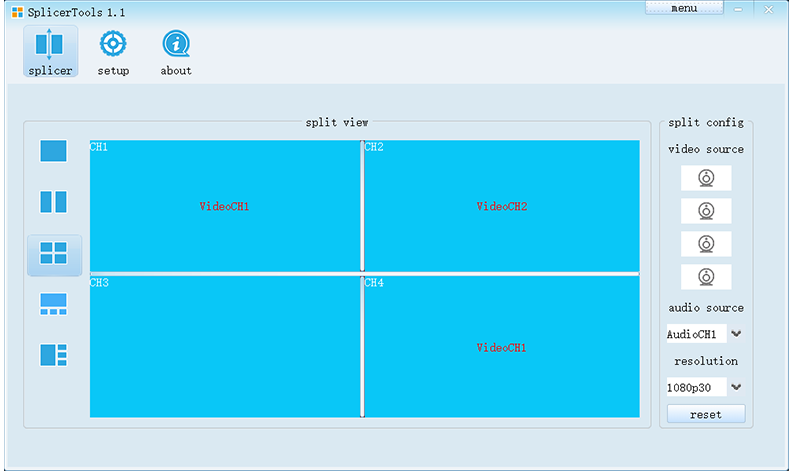Select the single-pane full screen layout icon
Screen dimensions: 790x471
coord(53,151)
